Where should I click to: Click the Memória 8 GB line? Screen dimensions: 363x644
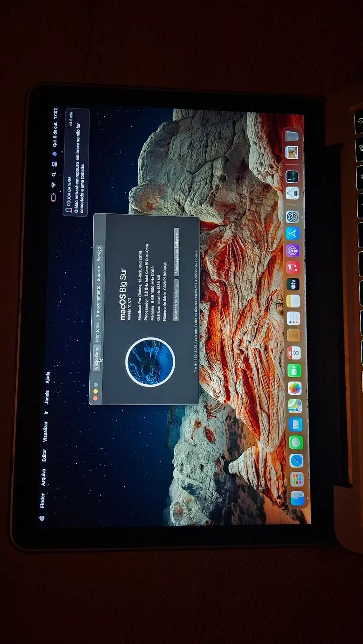coord(153,293)
